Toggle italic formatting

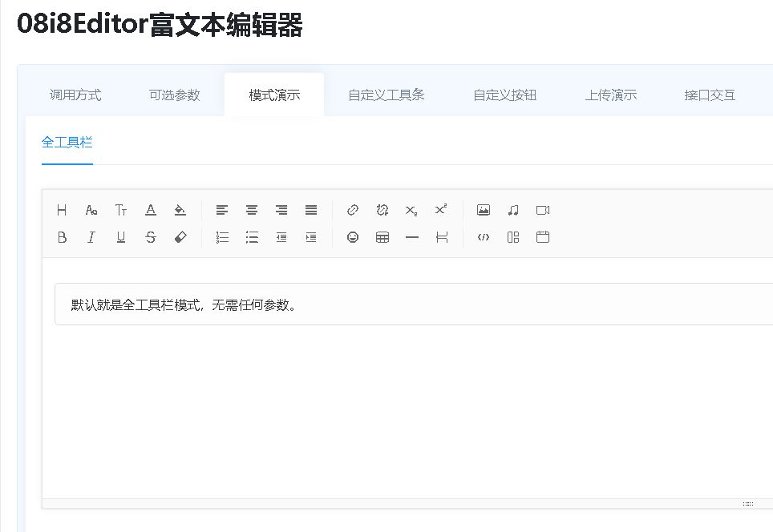pos(91,237)
